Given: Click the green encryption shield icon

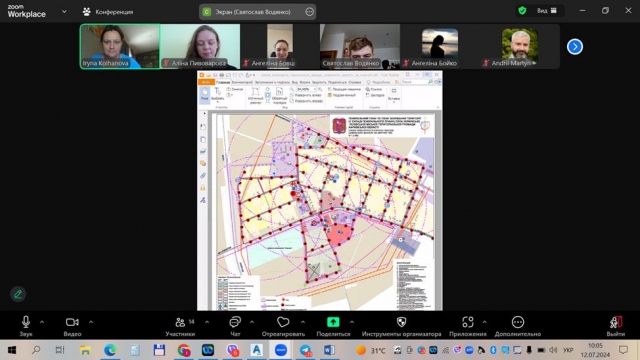Looking at the screenshot, I should point(522,11).
